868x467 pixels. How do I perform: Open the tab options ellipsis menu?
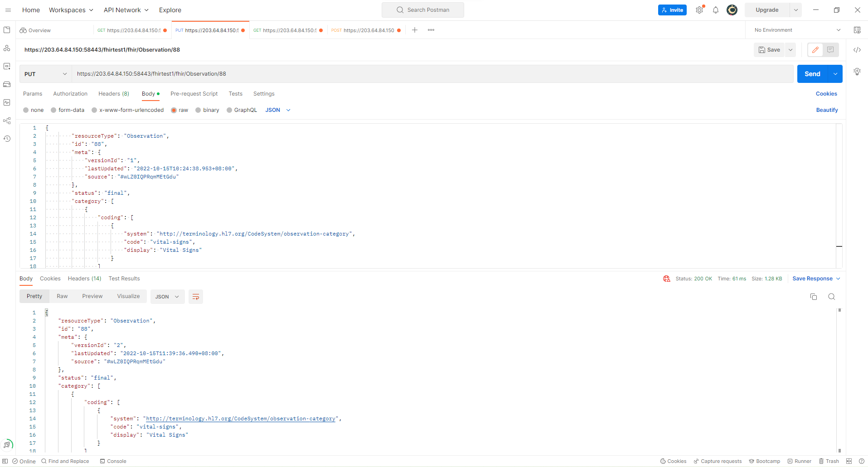point(431,30)
